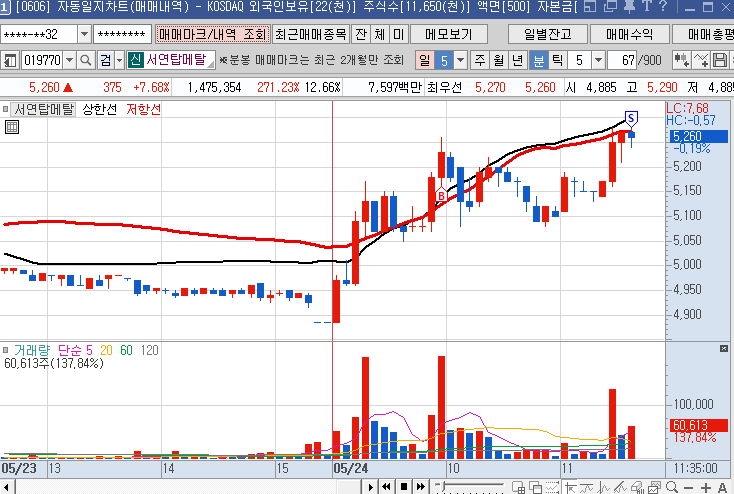Click the stock search magnifier icon
The width and height of the screenshot is (734, 494).
coord(84,60)
